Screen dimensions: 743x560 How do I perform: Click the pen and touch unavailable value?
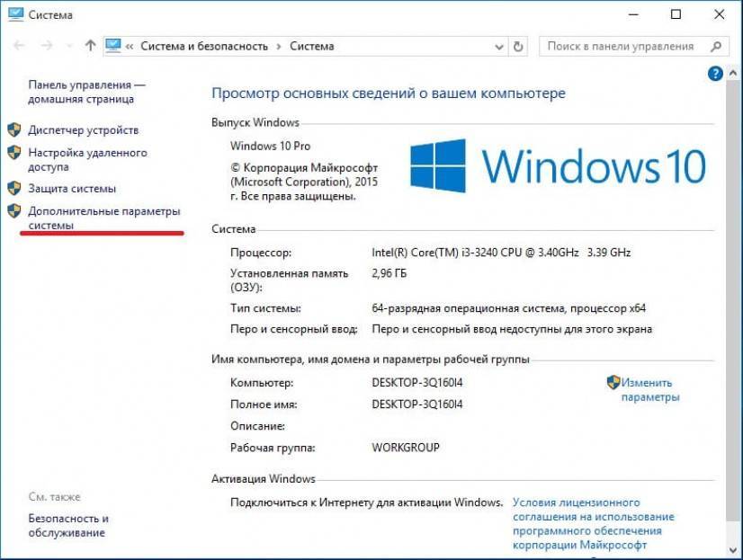coord(512,329)
